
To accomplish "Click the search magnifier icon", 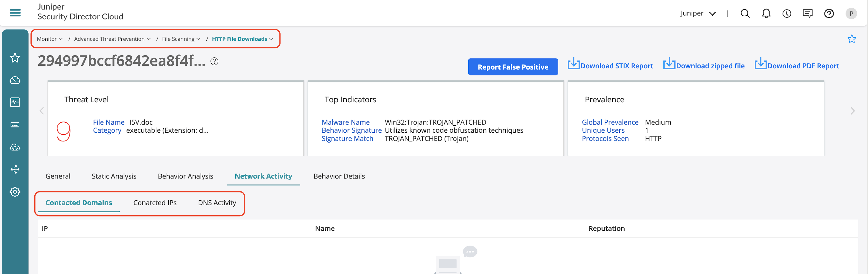I will [745, 14].
